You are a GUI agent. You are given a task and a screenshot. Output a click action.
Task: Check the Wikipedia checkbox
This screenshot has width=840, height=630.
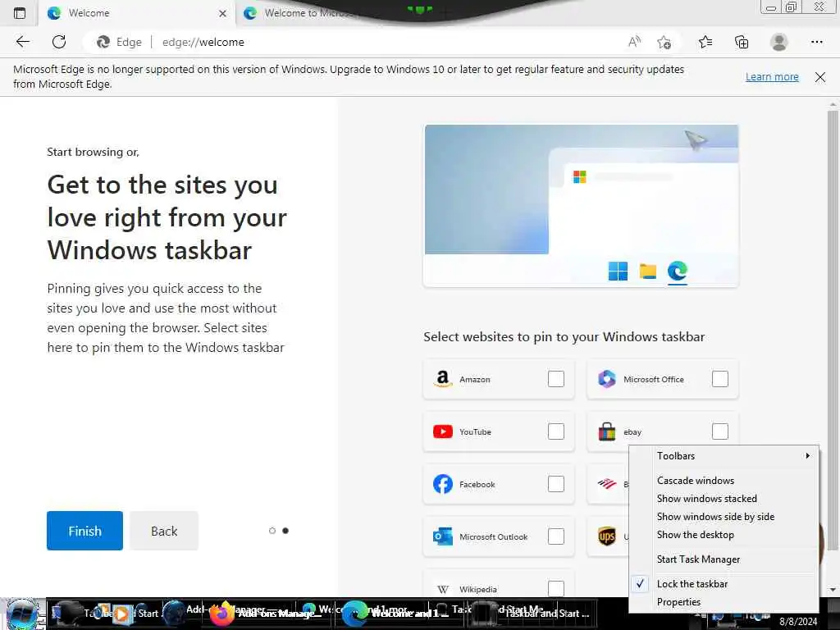556,589
